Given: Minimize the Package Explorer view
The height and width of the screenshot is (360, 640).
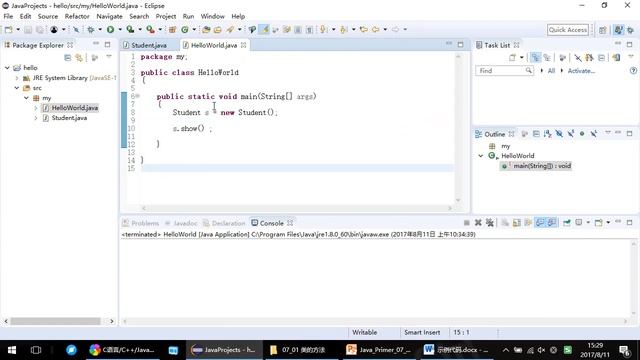Looking at the screenshot, I should pos(96,44).
